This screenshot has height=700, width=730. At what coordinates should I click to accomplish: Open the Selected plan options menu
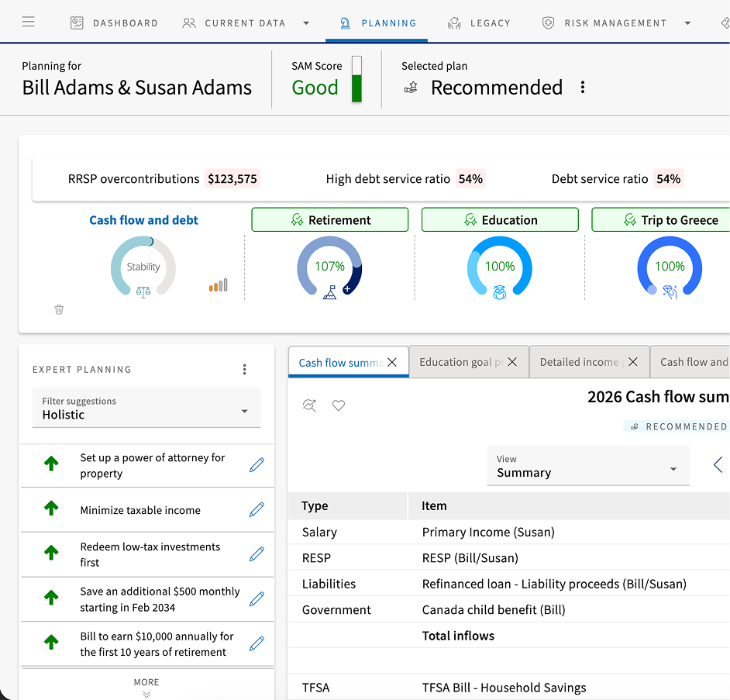[583, 87]
